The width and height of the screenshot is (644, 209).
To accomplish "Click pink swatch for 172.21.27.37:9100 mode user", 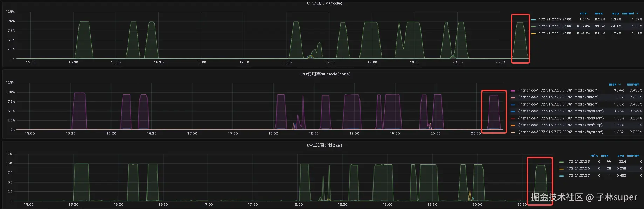I will [x=513, y=97].
